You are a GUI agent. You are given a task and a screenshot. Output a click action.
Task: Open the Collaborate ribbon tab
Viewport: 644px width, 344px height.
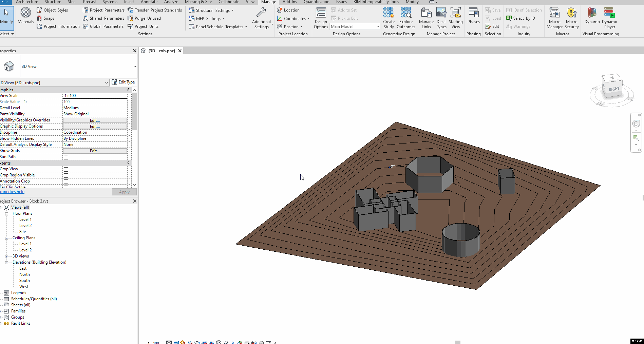click(x=229, y=2)
